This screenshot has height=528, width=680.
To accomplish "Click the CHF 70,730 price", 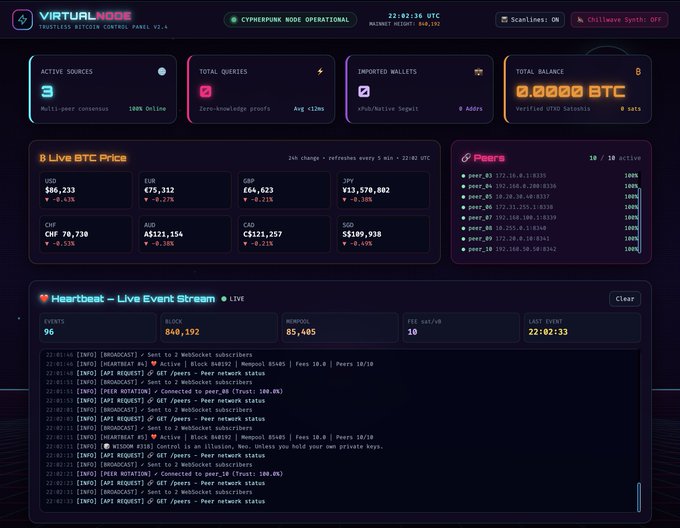I will 66,234.
